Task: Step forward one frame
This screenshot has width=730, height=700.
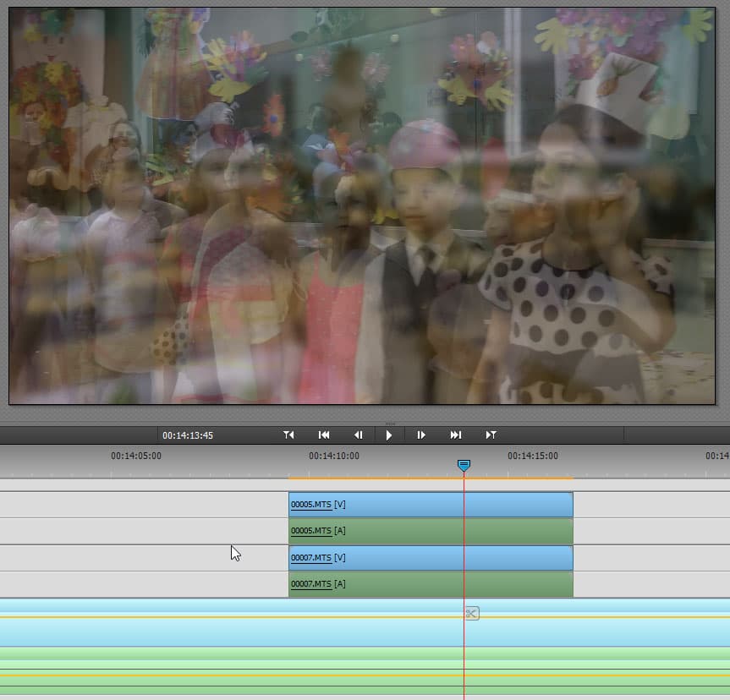Action: (x=421, y=435)
